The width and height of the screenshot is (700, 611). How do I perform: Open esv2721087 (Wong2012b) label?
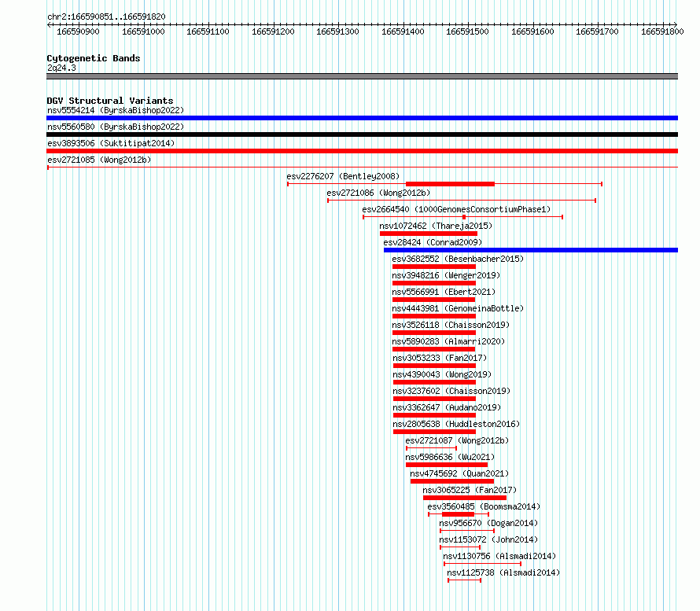coord(457,440)
